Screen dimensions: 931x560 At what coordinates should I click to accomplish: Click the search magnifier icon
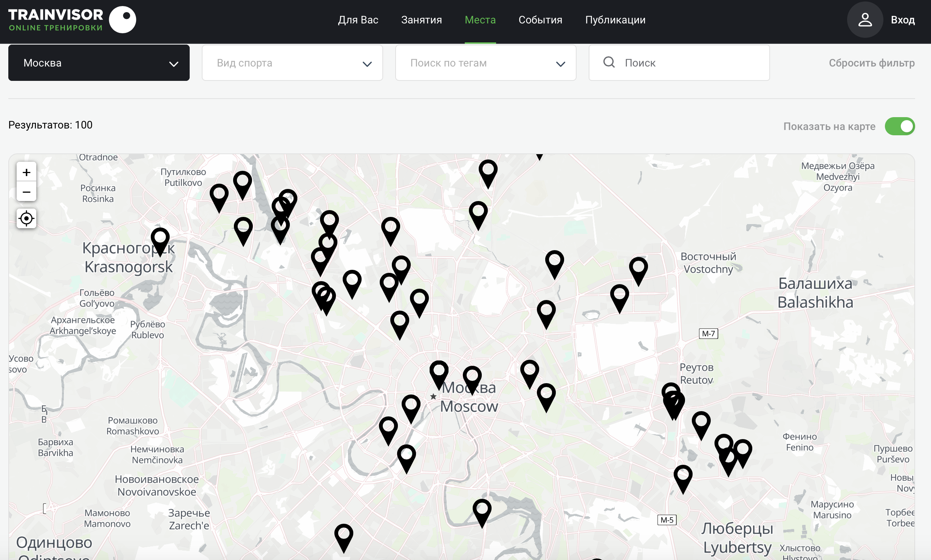pyautogui.click(x=609, y=62)
